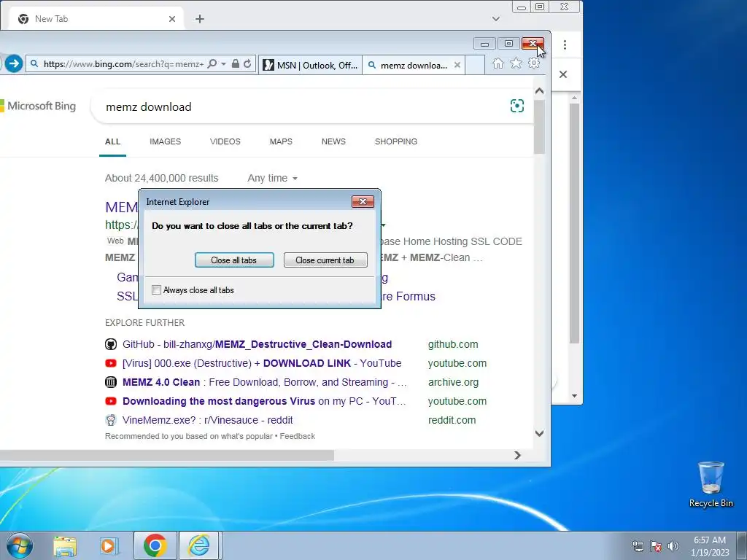Click IE page scroll down arrow
Image resolution: width=747 pixels, height=560 pixels.
(x=539, y=433)
